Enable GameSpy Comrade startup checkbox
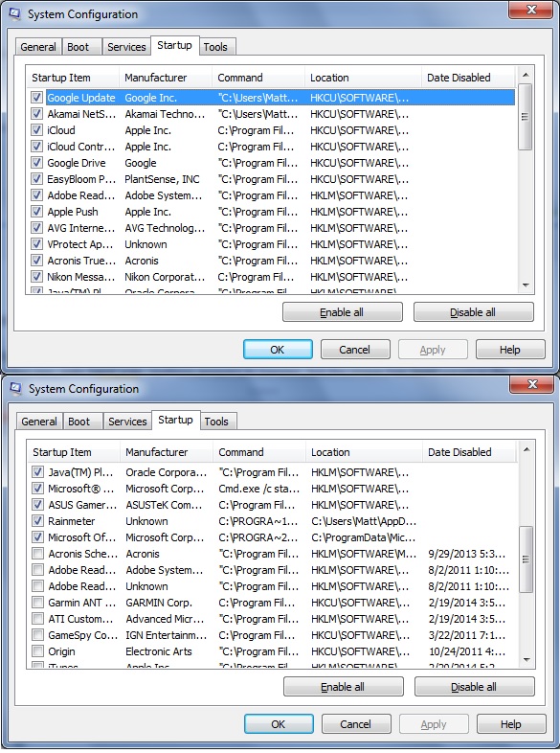This screenshot has width=560, height=753. [x=38, y=635]
